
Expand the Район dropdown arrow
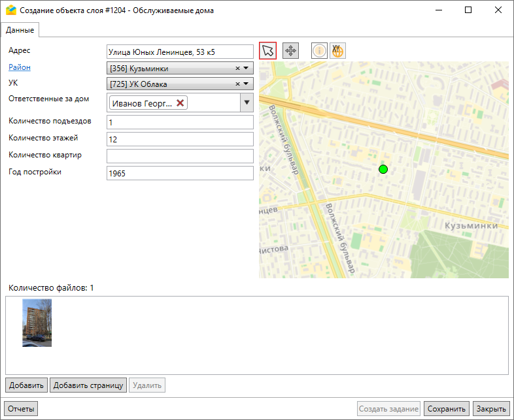click(247, 68)
